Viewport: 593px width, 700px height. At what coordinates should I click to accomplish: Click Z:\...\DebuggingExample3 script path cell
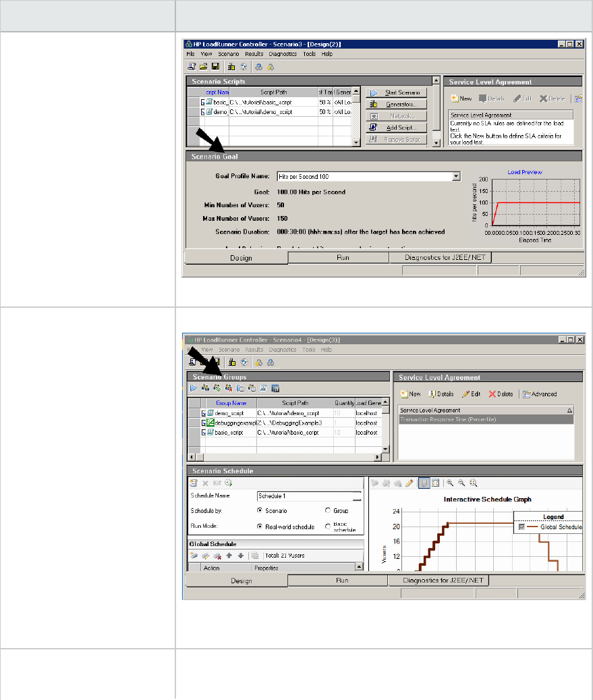[x=295, y=423]
